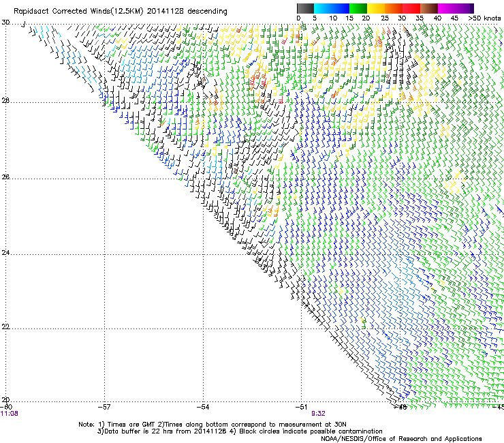Image resolution: width=504 pixels, height=443 pixels.
Task: Click the longitude '-54' label on bottom axis
Action: coord(203,407)
